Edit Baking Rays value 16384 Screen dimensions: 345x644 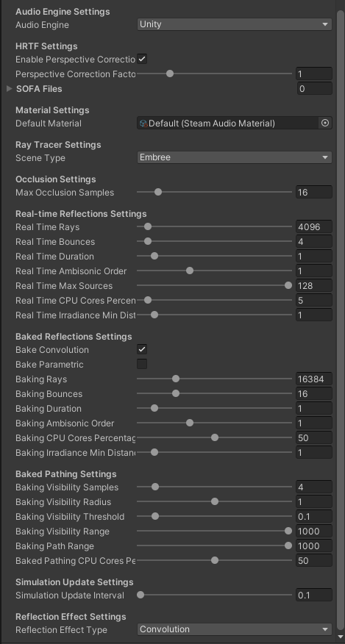(314, 379)
